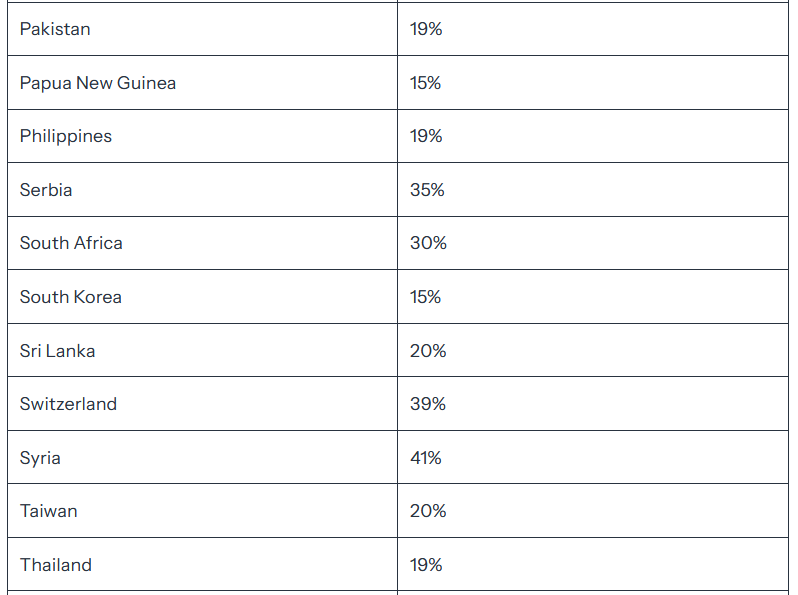Click 20% beside Sri Lanka
Screen dimensions: 798x595
428,351
